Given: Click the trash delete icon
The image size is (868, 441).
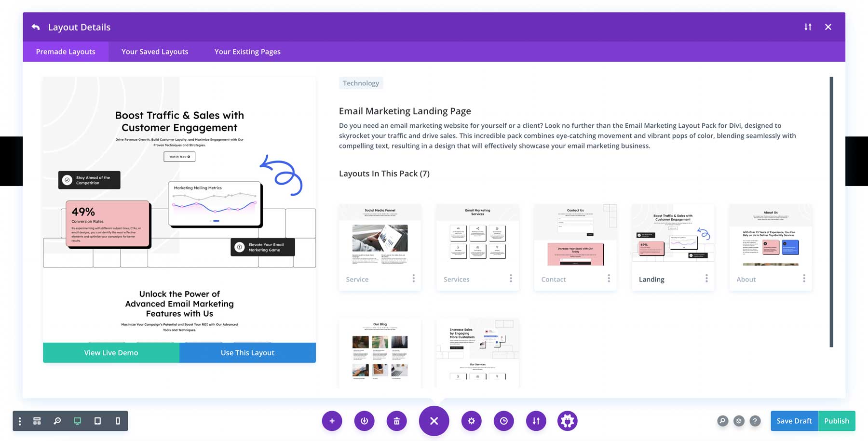Looking at the screenshot, I should 396,421.
